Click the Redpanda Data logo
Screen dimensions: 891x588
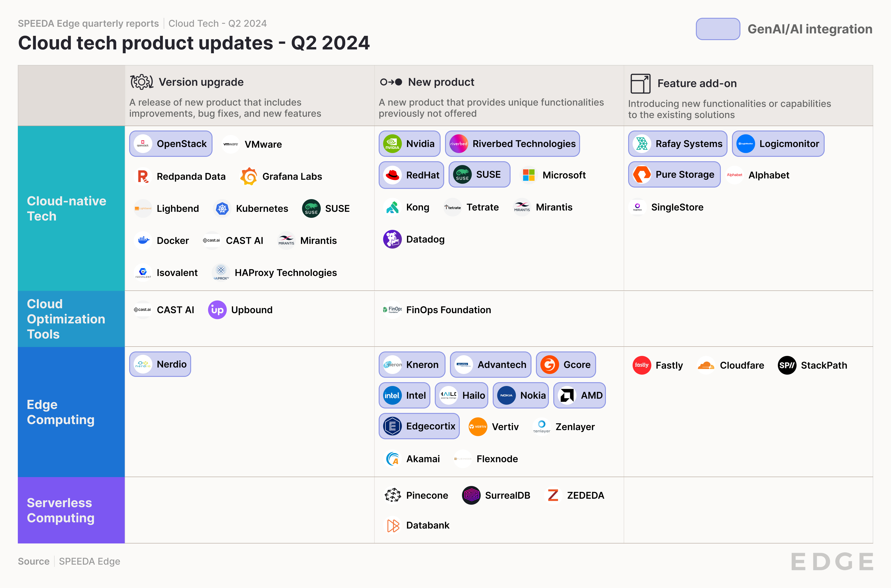pyautogui.click(x=143, y=176)
